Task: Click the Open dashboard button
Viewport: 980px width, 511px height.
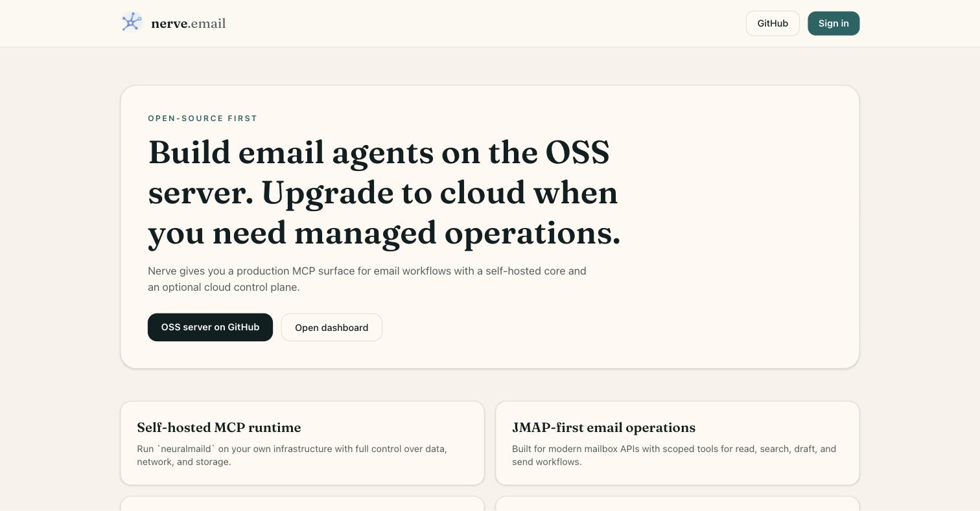Action: pyautogui.click(x=331, y=327)
